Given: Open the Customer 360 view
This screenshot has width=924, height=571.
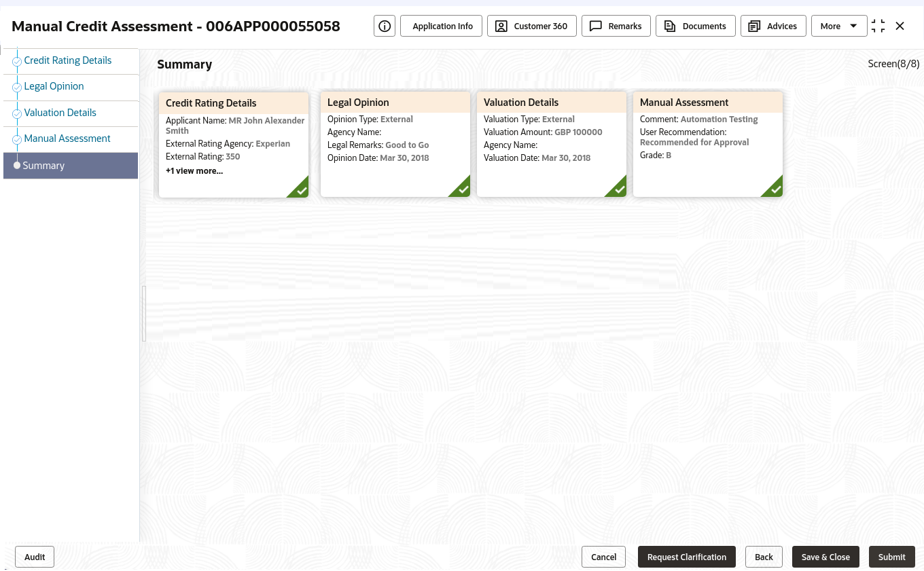Looking at the screenshot, I should coord(532,26).
